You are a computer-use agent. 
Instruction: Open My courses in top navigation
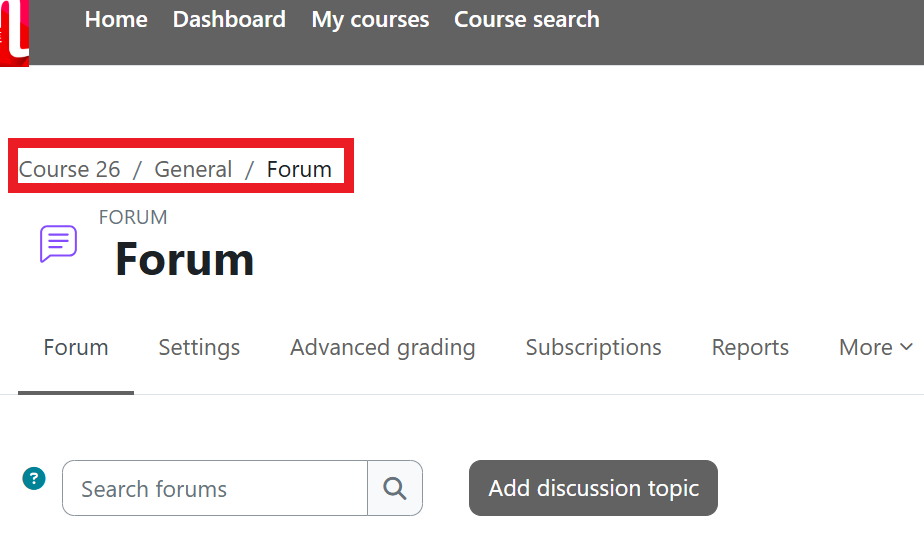click(370, 20)
